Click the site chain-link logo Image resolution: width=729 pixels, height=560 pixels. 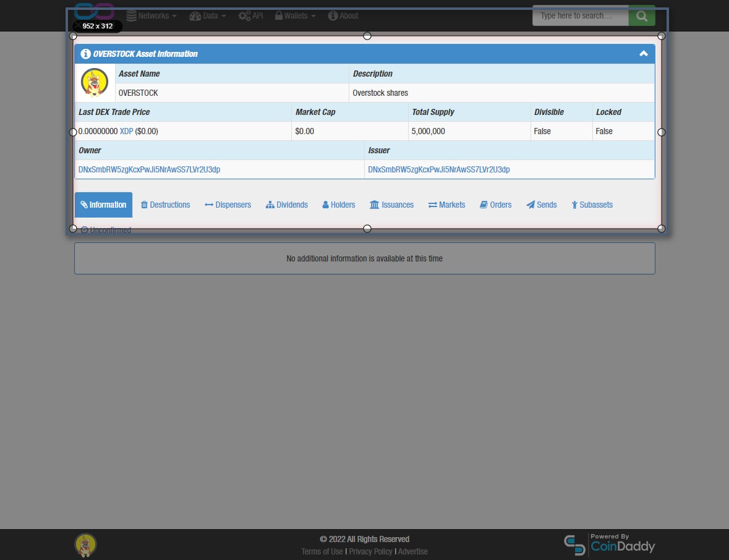click(x=95, y=11)
